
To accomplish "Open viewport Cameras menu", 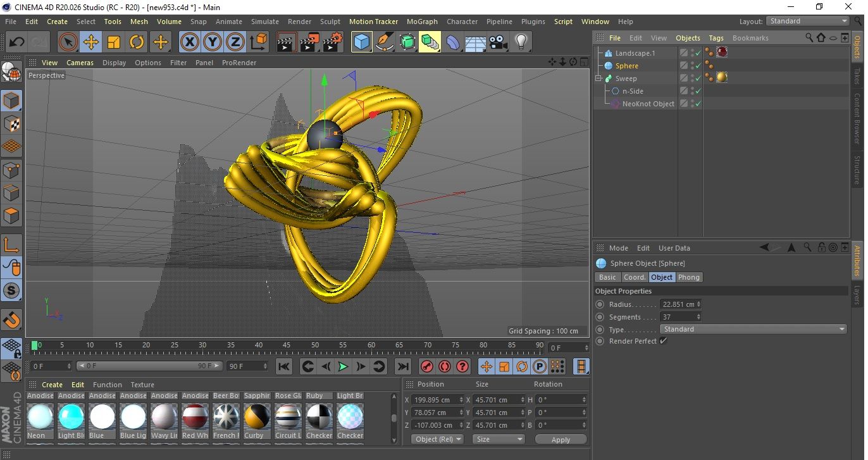I will 80,63.
